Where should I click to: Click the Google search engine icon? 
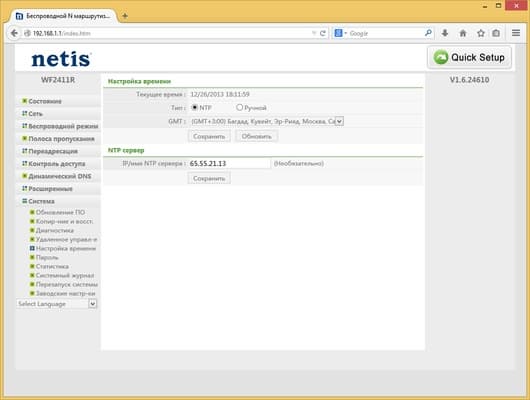coord(338,33)
